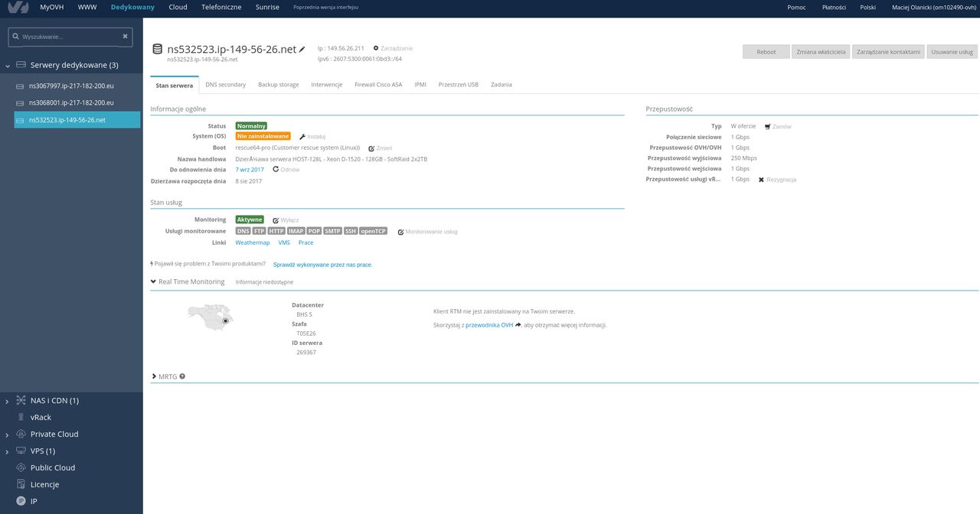
Task: Expand the NAS i CDN sidebar group
Action: 8,401
